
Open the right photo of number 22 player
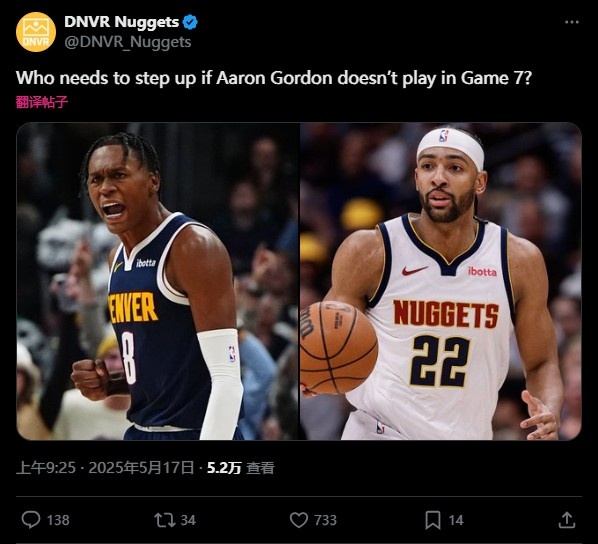tap(441, 281)
